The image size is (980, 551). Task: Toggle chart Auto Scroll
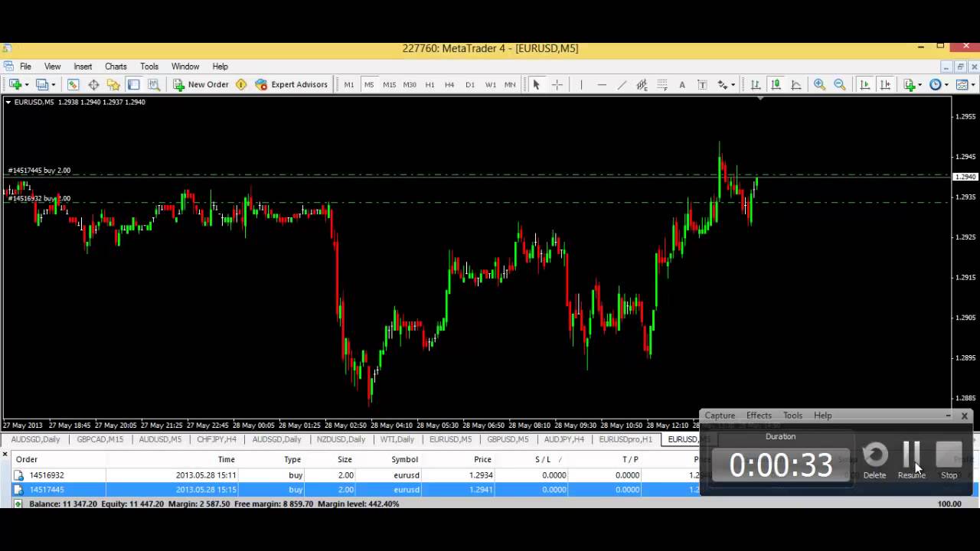point(864,84)
